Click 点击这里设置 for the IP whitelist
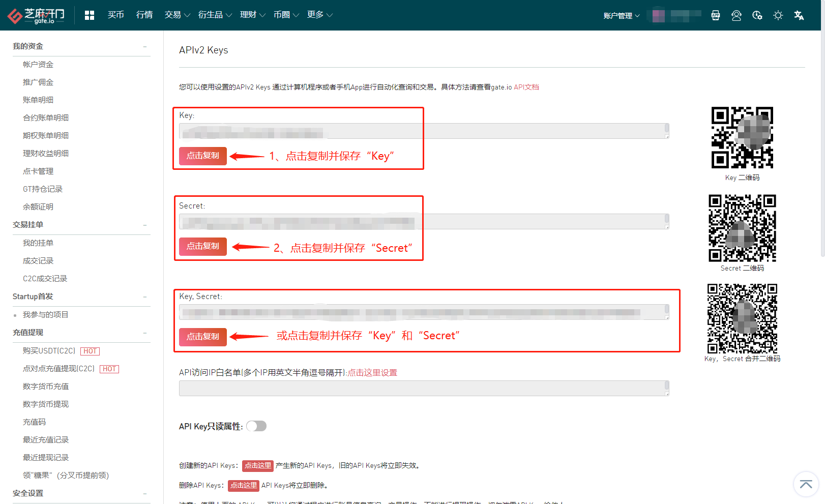 click(x=372, y=373)
